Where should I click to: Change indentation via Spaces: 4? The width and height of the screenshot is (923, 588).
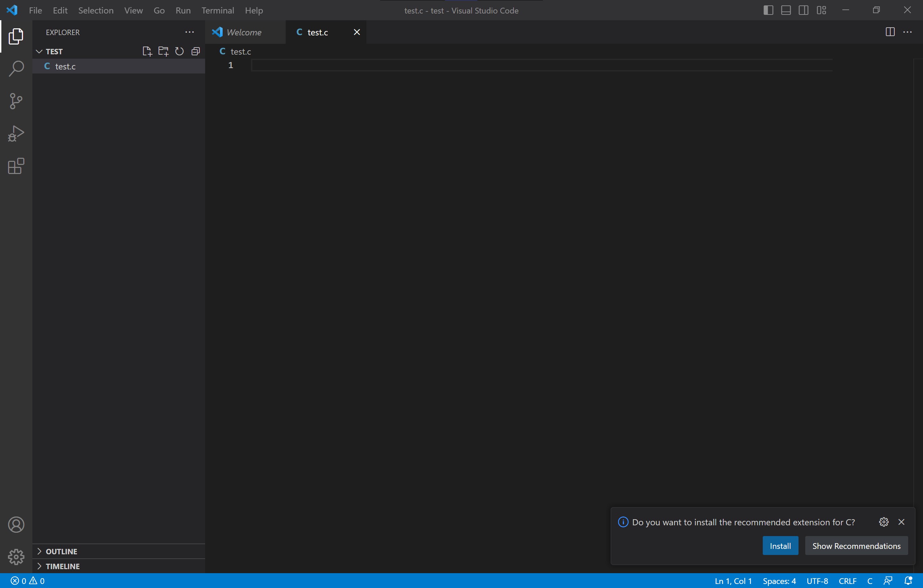pyautogui.click(x=779, y=581)
